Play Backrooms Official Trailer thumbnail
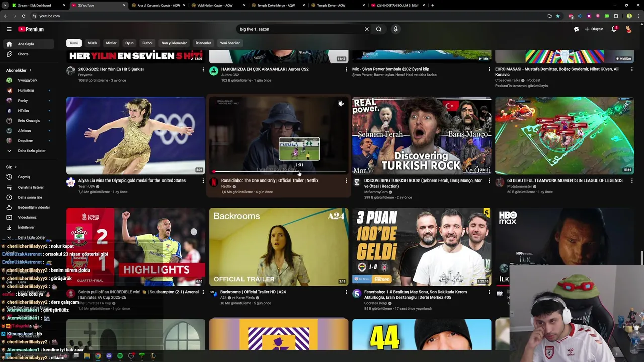Viewport: 644px width, 362px height. (x=279, y=247)
